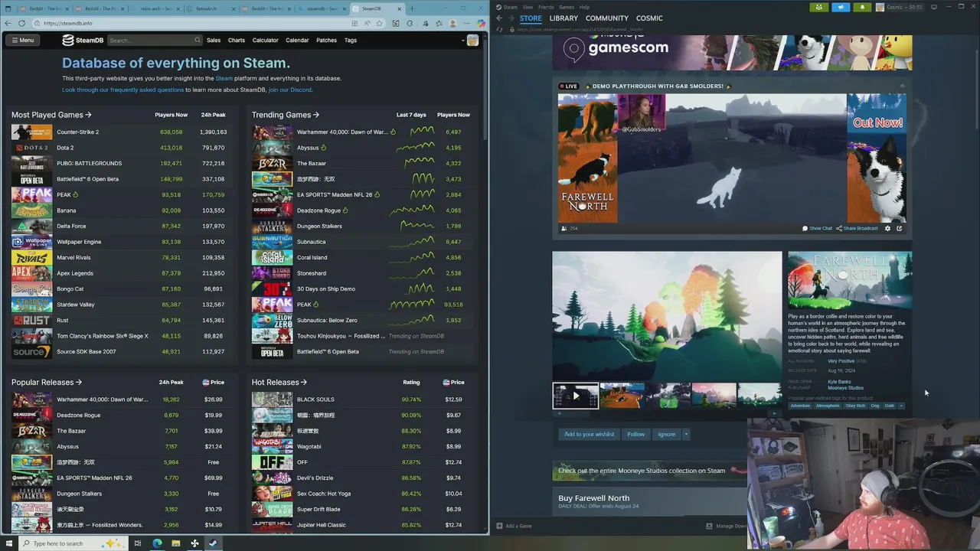Viewport: 980px width, 551px height.
Task: Close the SteamDB browser tab
Action: (399, 8)
